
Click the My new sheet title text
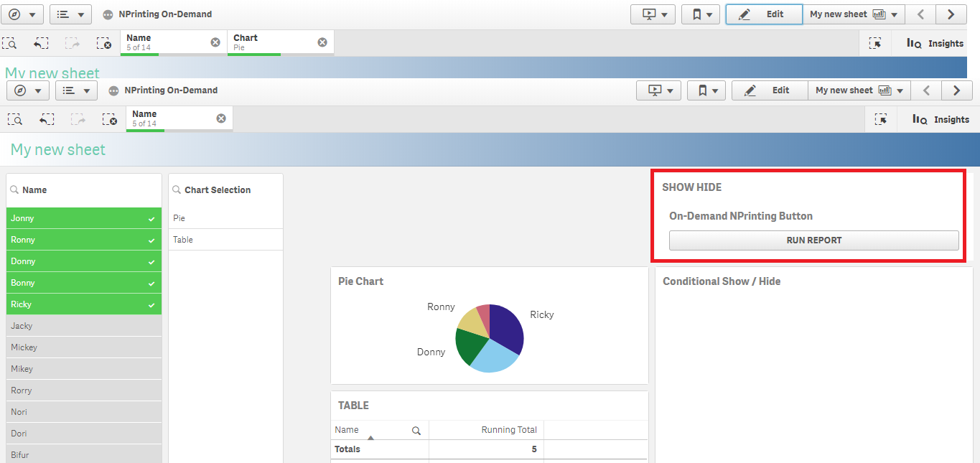(x=58, y=150)
